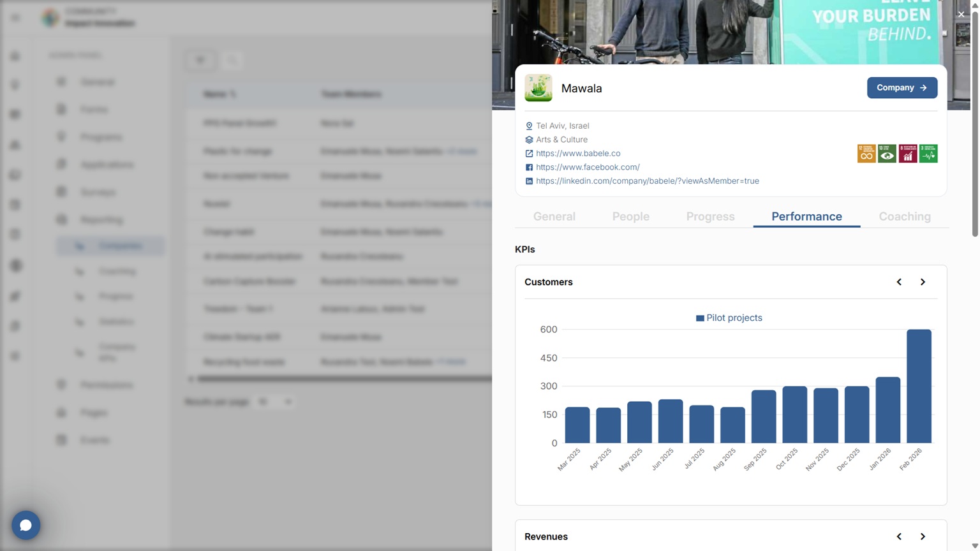Click the Customers card title
Screen dimensions: 980x551
coord(549,282)
